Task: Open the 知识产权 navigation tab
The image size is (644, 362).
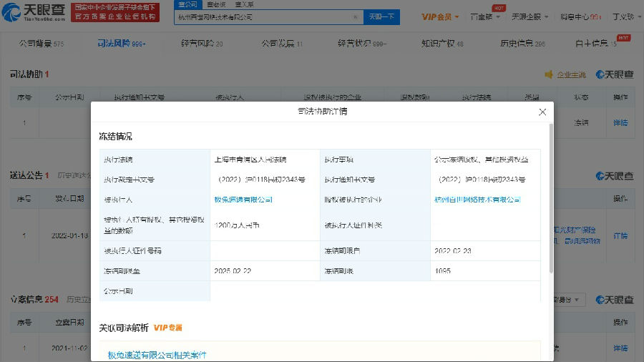Action: pos(442,43)
